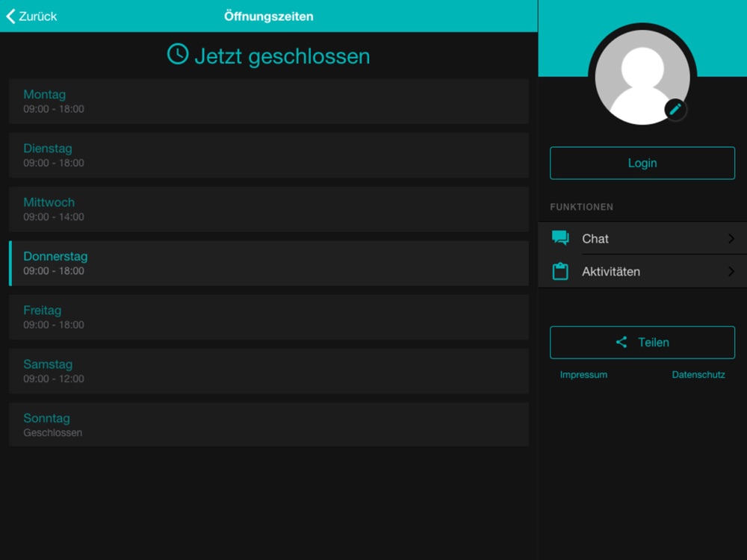Select the highlighted Donnerstag row
This screenshot has height=560, width=747.
pos(269,264)
